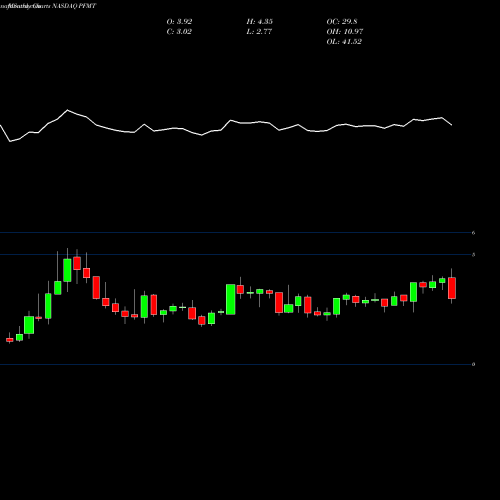Select the low value L: 2.77
This screenshot has height=500, width=500.
(x=259, y=32)
